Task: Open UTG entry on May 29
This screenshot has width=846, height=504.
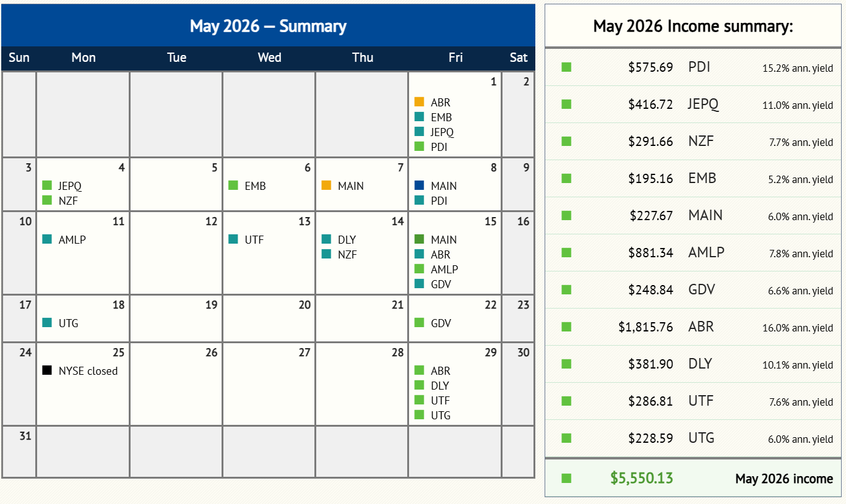Action: click(441, 415)
